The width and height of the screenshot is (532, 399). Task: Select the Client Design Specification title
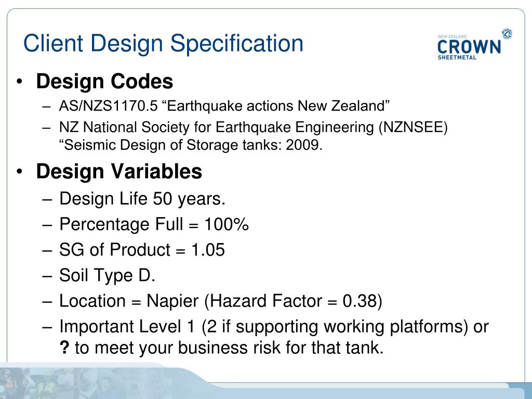point(163,43)
